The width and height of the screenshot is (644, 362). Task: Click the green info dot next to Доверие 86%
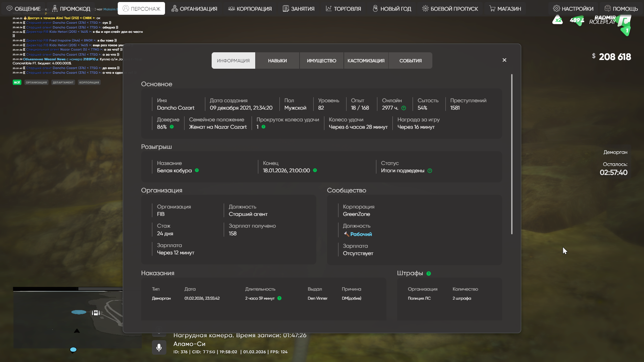[x=172, y=127]
